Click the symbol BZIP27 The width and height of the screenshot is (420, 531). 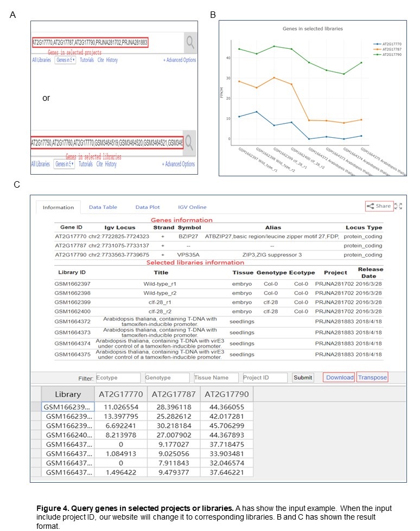click(188, 236)
